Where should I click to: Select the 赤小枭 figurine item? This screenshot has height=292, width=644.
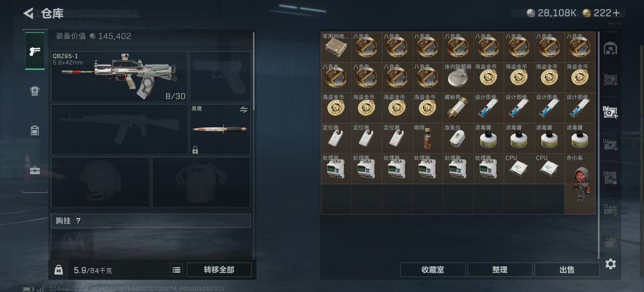tap(580, 184)
